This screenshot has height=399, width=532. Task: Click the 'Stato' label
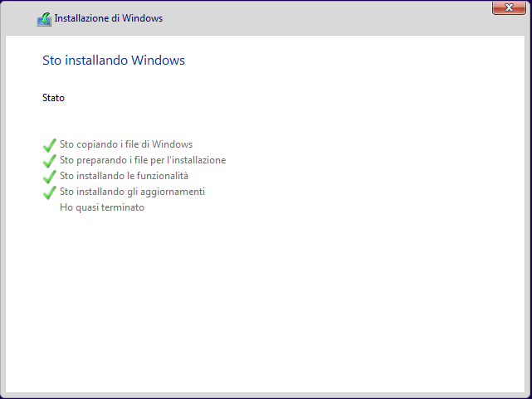[x=53, y=98]
